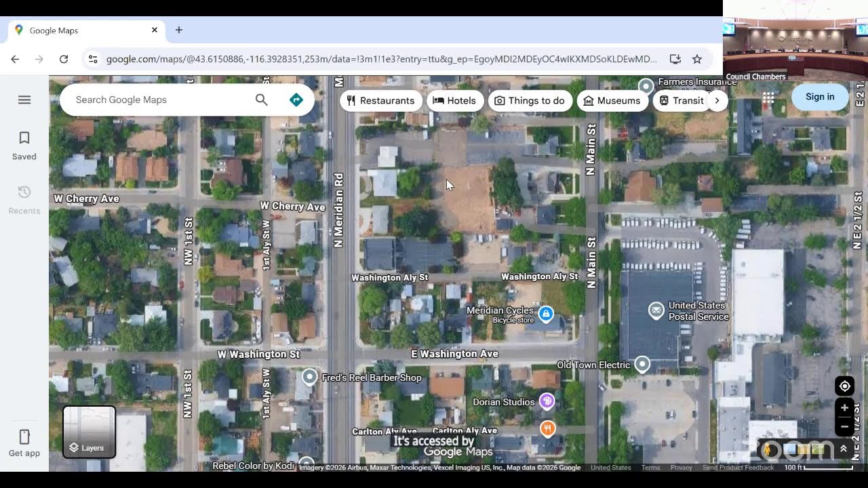Screen dimensions: 868x488
Task: Filter map by Hotels chip
Action: click(454, 100)
